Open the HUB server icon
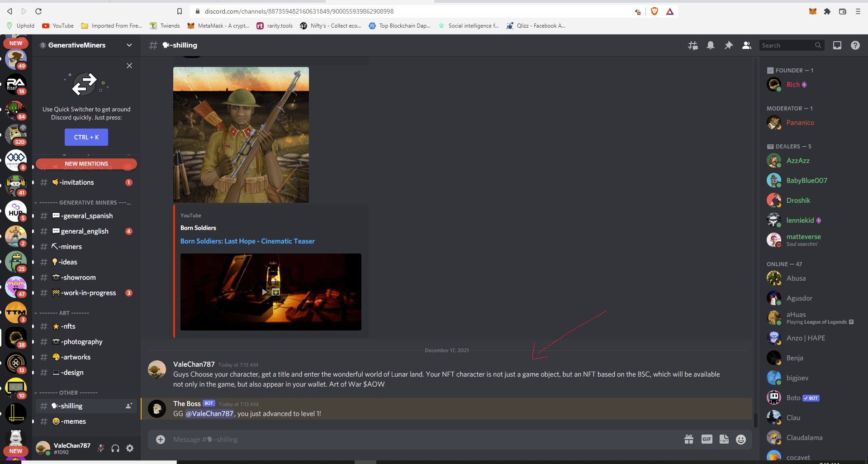Image resolution: width=868 pixels, height=464 pixels. (x=16, y=211)
